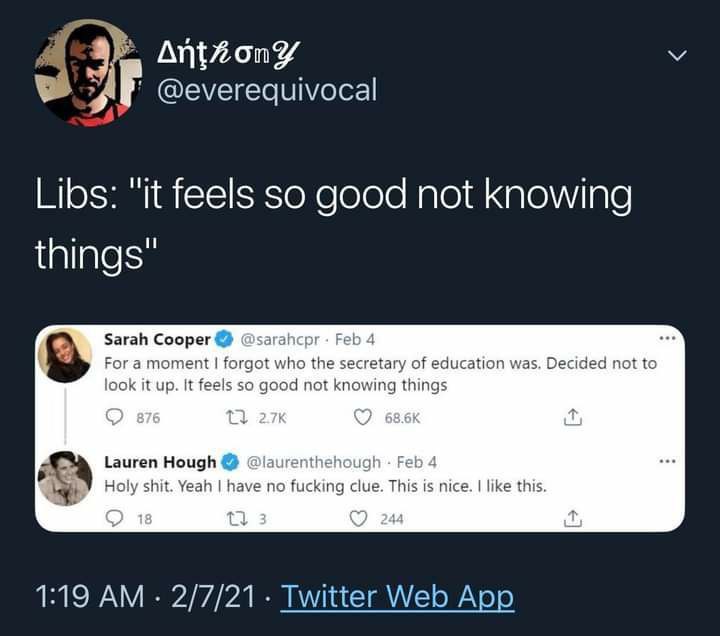Viewport: 720px width, 636px height.
Task: Open the @laurenthehough handle
Action: pyautogui.click(x=313, y=462)
